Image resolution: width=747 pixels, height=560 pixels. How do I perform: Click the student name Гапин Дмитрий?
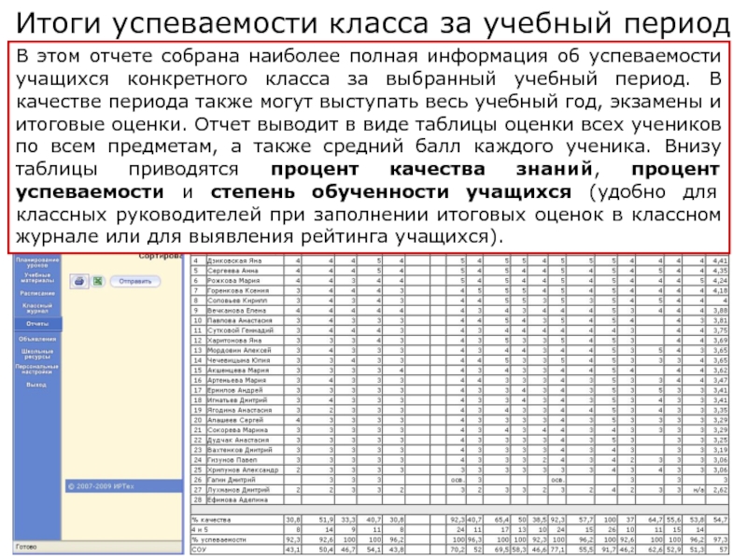(x=231, y=480)
